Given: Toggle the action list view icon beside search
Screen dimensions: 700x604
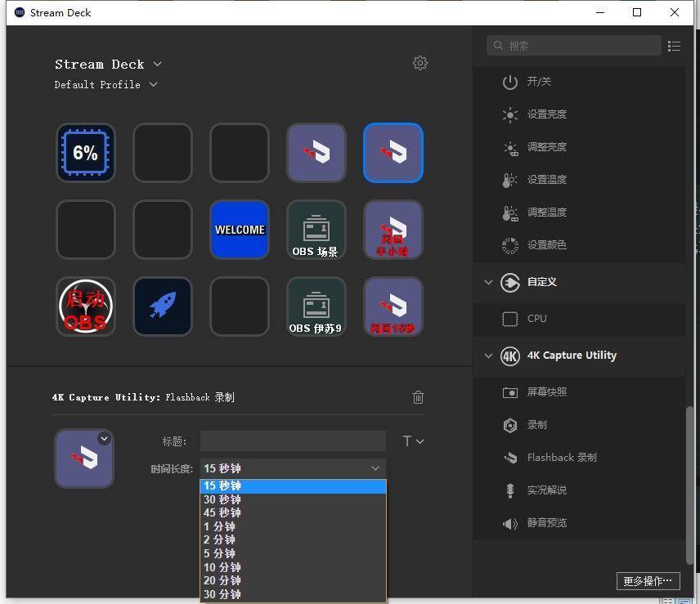Looking at the screenshot, I should (674, 46).
